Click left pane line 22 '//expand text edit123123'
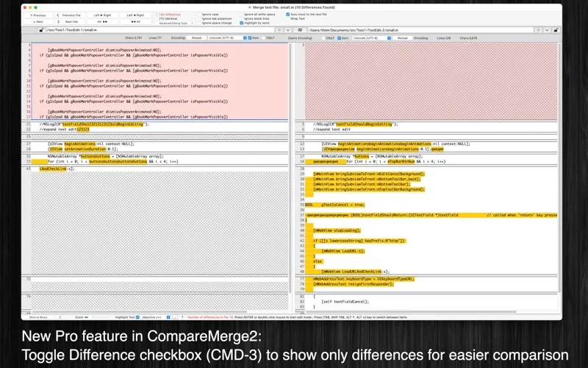 pyautogui.click(x=64, y=130)
